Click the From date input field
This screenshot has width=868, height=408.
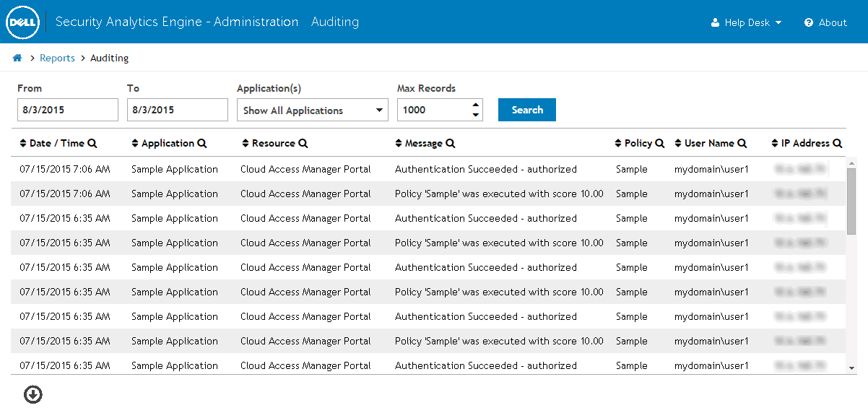tap(67, 110)
